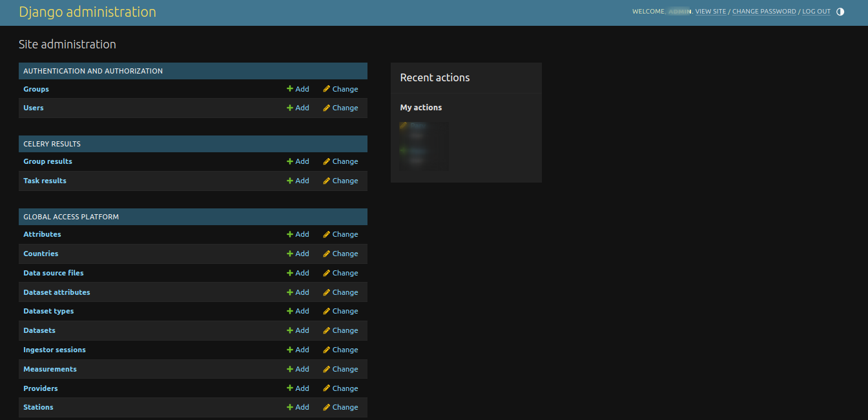Click the plus icon next to Datasets

click(290, 330)
